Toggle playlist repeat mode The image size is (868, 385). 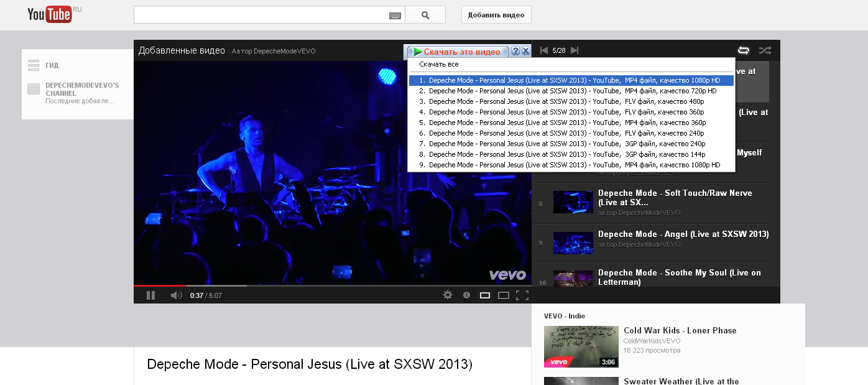coord(744,50)
